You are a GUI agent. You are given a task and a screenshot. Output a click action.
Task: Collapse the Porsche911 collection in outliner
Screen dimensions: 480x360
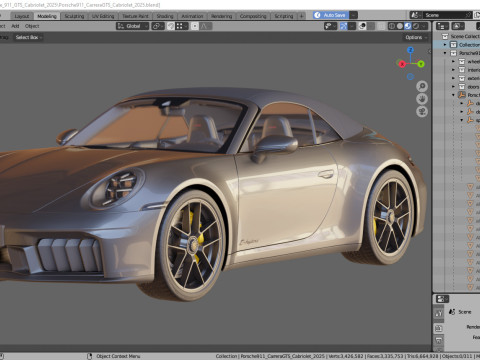(x=445, y=53)
